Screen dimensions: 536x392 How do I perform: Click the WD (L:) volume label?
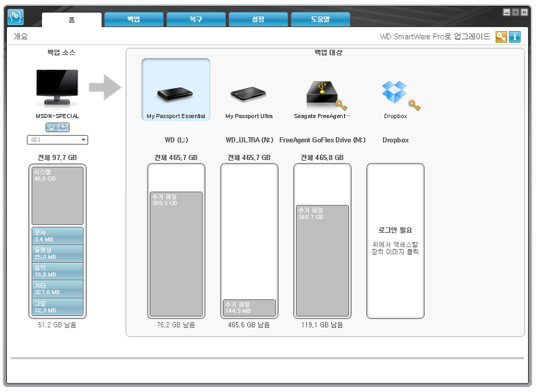[176, 140]
